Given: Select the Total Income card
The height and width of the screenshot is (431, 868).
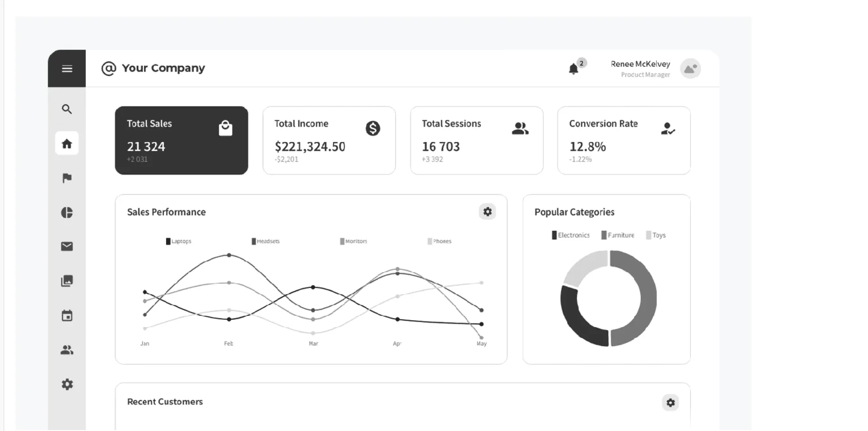Looking at the screenshot, I should click(x=329, y=141).
